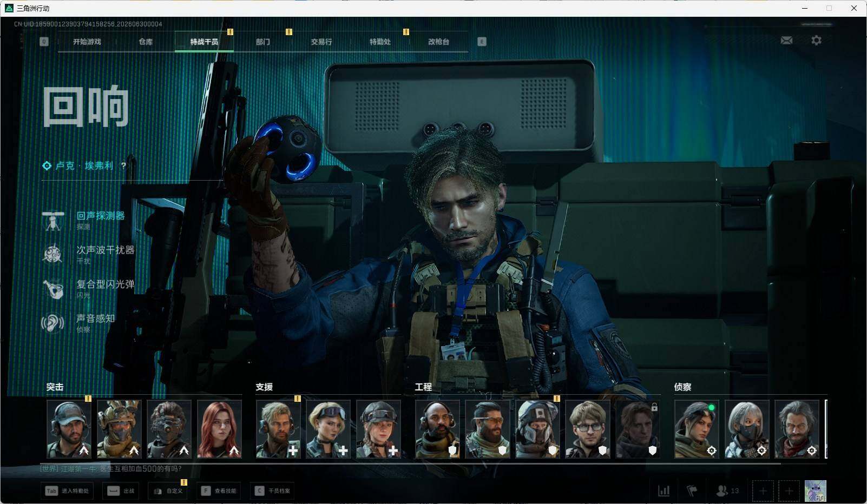Select the grey-bearded recon operator
The width and height of the screenshot is (867, 504).
[x=797, y=429]
